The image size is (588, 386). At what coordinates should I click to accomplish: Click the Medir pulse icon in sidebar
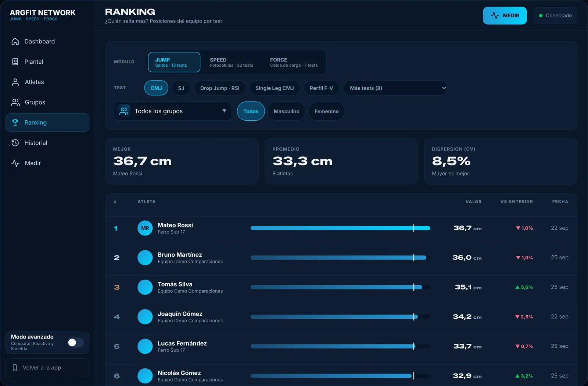[15, 163]
